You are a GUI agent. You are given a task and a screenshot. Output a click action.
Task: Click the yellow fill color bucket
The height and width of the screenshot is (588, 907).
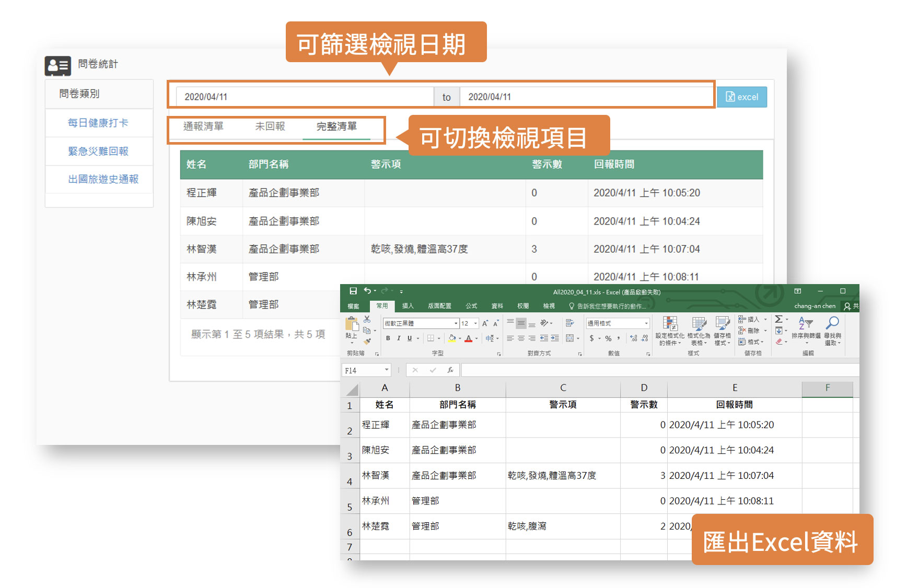(452, 338)
